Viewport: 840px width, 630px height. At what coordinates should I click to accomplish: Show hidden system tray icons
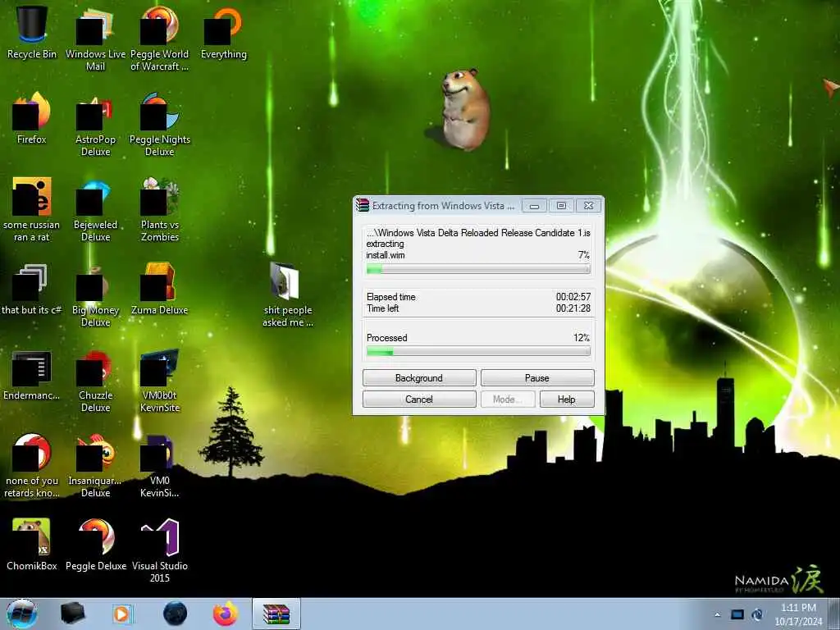(717, 614)
